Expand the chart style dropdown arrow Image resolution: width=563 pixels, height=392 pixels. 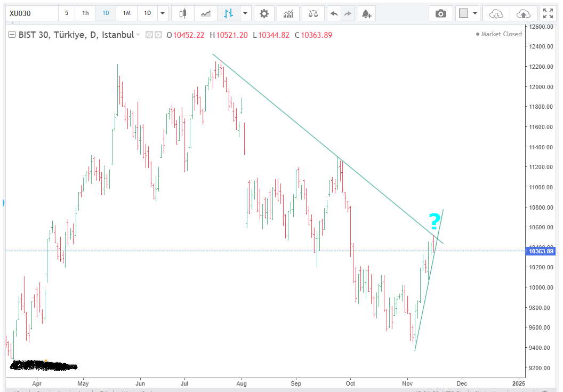point(245,13)
